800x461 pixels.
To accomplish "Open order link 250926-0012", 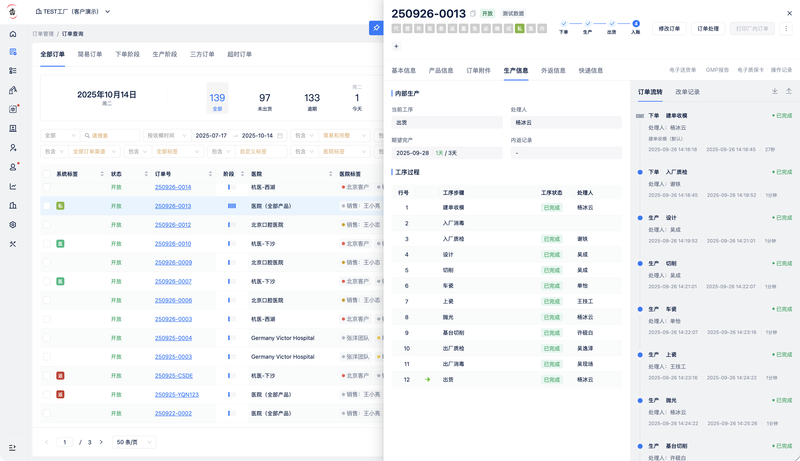I will pos(172,225).
